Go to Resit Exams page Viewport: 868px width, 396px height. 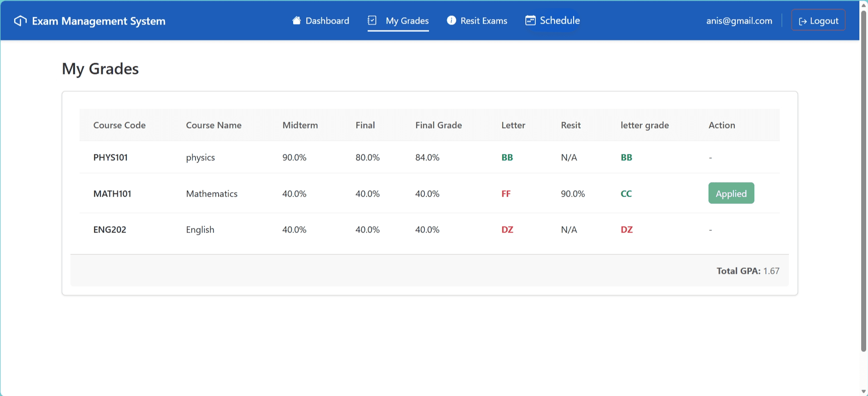coord(477,20)
